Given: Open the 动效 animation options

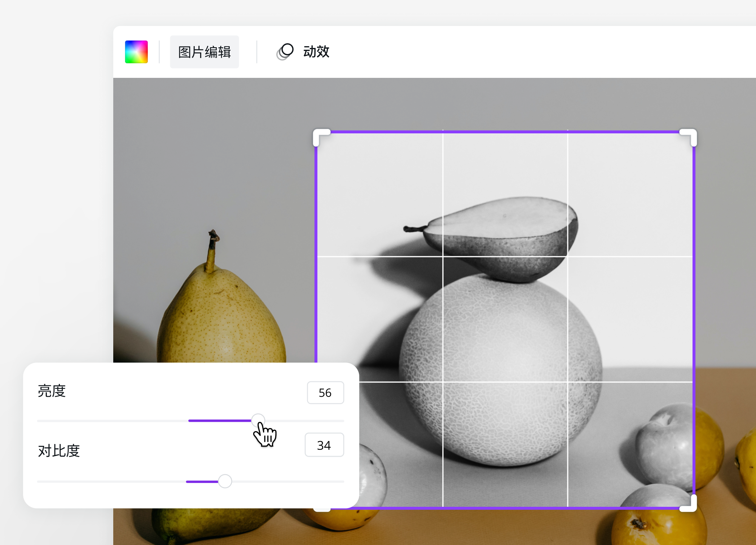Looking at the screenshot, I should tap(303, 52).
